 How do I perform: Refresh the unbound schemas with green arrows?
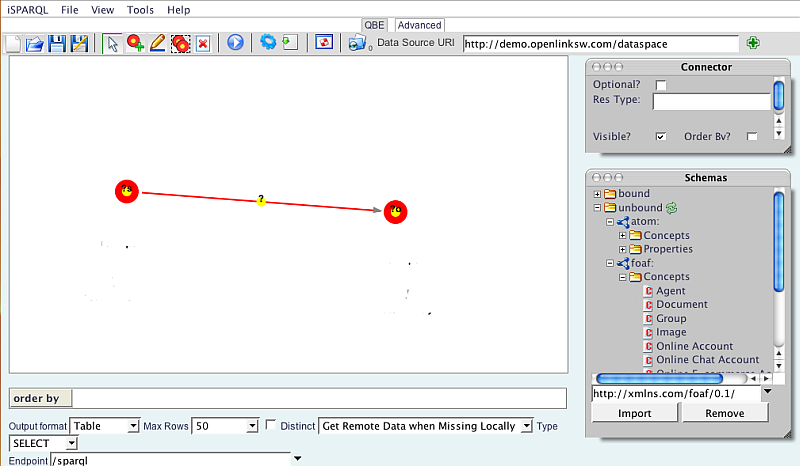click(x=671, y=208)
